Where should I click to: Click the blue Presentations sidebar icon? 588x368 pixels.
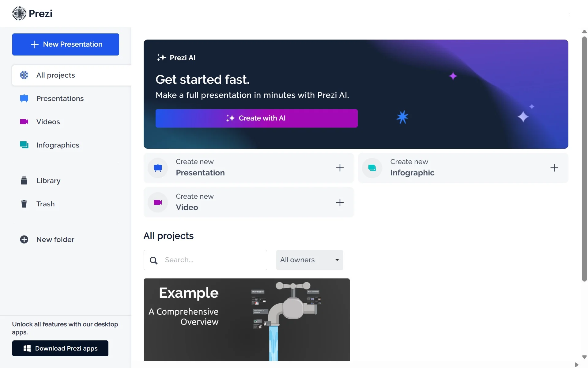point(24,98)
